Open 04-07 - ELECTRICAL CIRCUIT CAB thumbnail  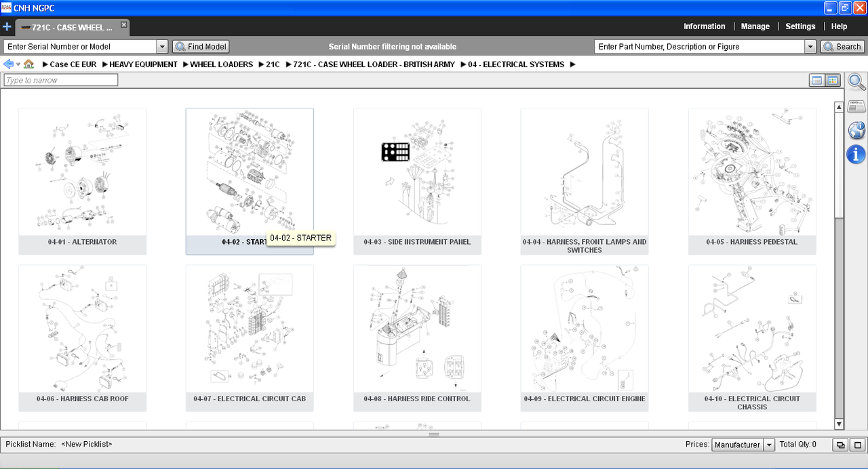coord(250,338)
